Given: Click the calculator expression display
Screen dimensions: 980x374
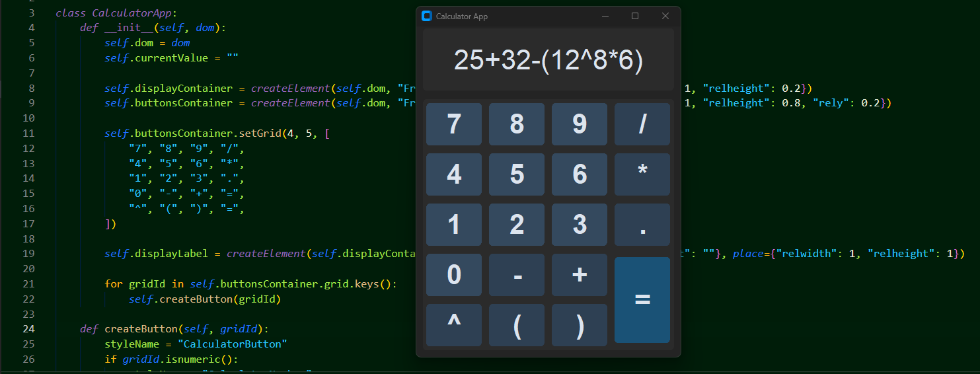Looking at the screenshot, I should [548, 60].
